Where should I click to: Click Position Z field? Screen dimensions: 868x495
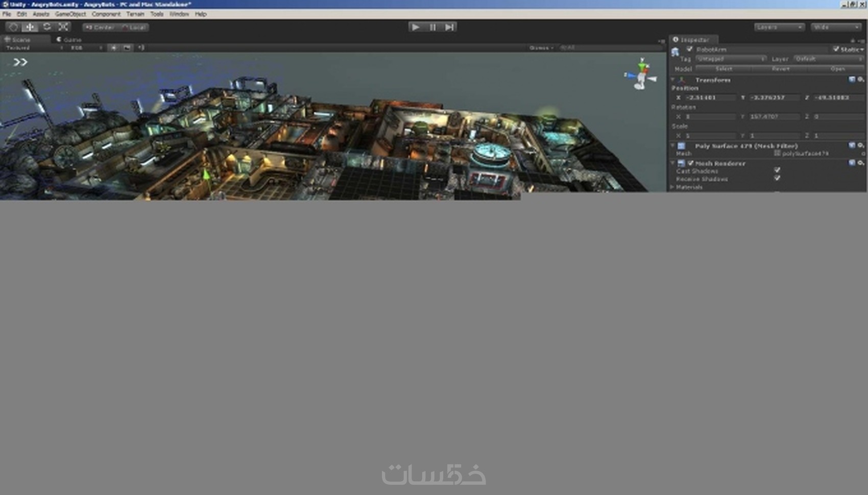[839, 97]
